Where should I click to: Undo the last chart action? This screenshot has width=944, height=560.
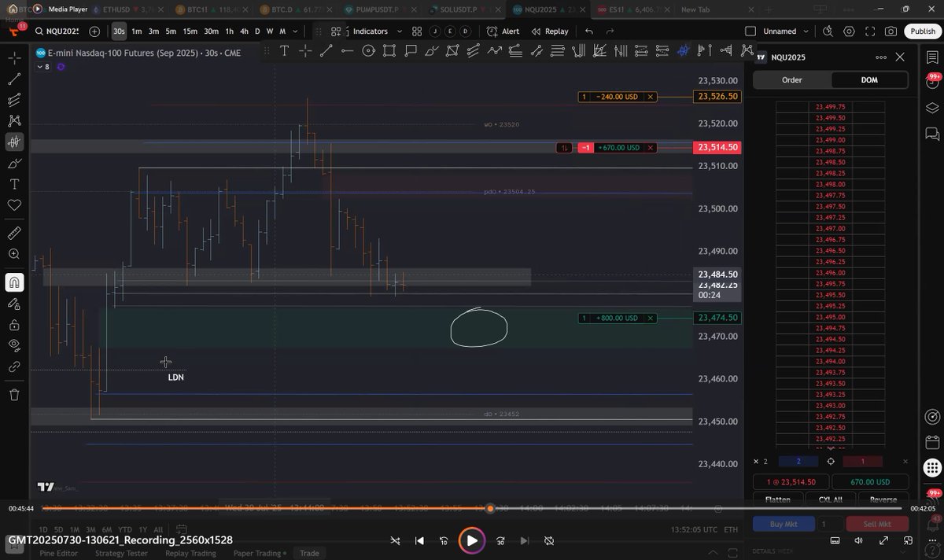tap(588, 31)
